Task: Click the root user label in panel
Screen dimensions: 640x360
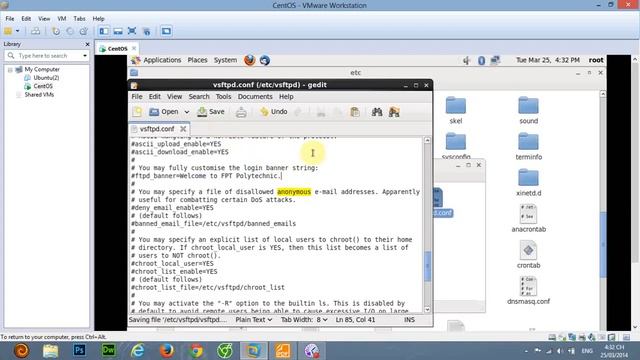Action: (596, 60)
